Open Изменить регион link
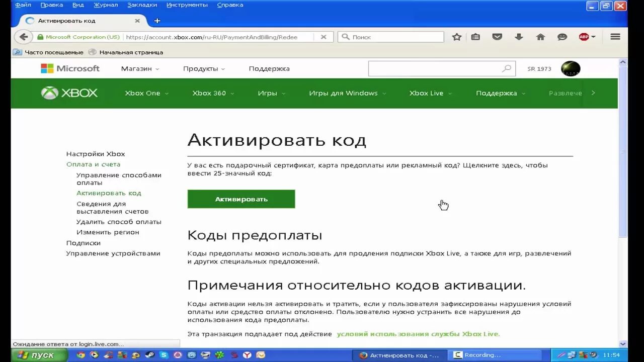This screenshot has width=644, height=362. tap(108, 232)
